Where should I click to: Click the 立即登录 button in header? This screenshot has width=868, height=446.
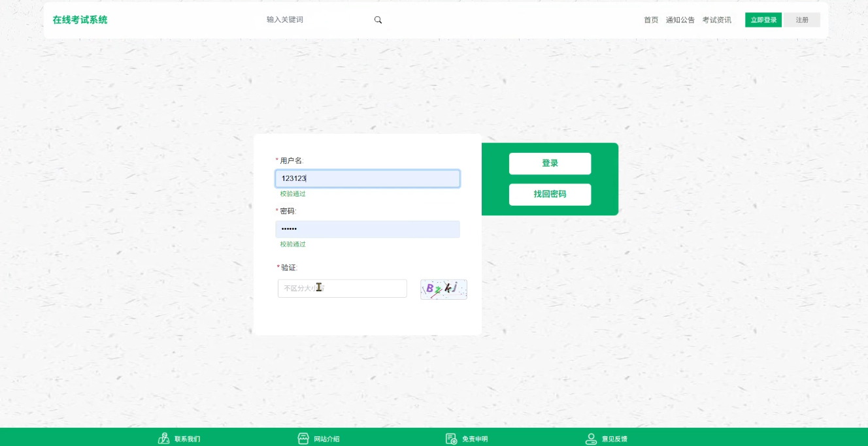(x=763, y=20)
